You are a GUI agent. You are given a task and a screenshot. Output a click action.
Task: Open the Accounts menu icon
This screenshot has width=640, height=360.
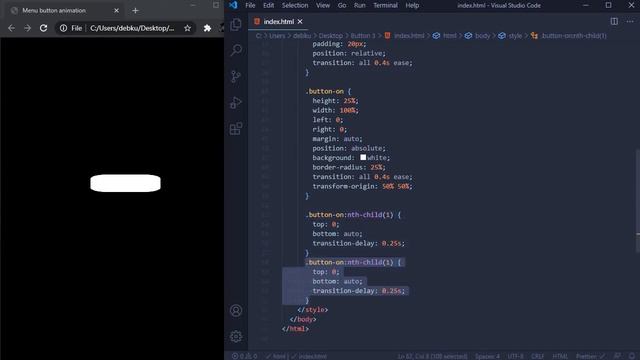236,311
